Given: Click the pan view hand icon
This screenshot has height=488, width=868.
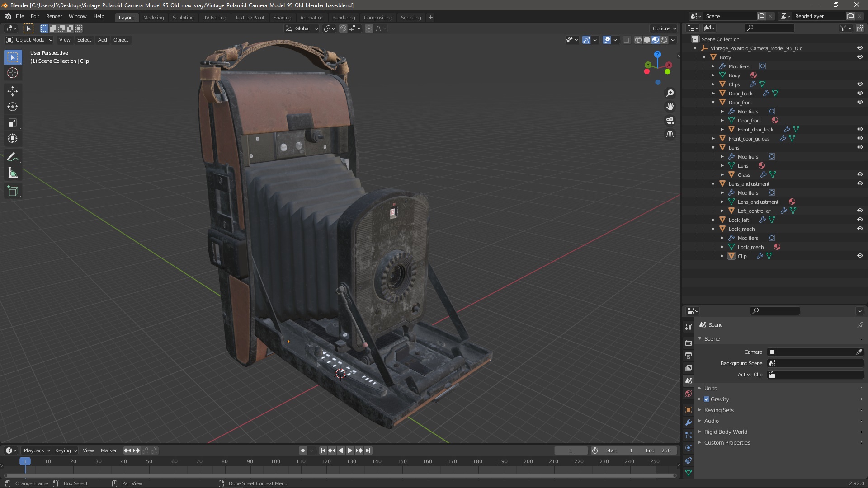Looking at the screenshot, I should click(670, 107).
